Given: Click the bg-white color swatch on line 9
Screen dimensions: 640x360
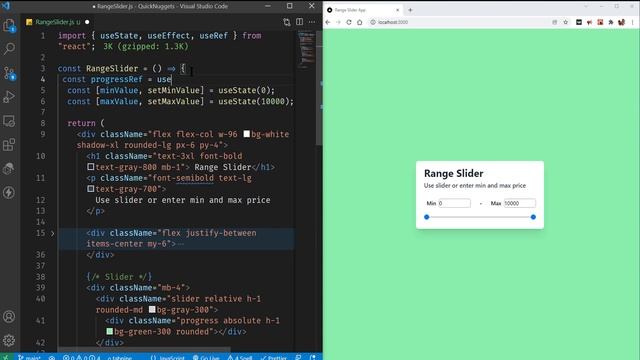Looking at the screenshot, I should [247, 134].
